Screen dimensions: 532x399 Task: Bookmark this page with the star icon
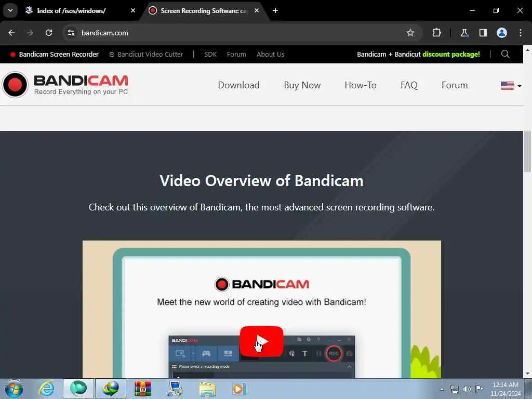410,33
